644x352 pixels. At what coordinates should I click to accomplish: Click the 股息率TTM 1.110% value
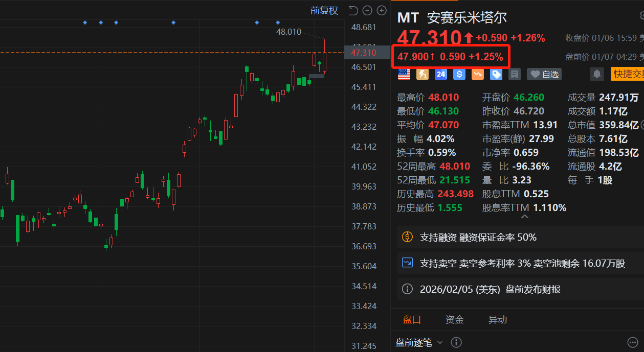pos(550,207)
